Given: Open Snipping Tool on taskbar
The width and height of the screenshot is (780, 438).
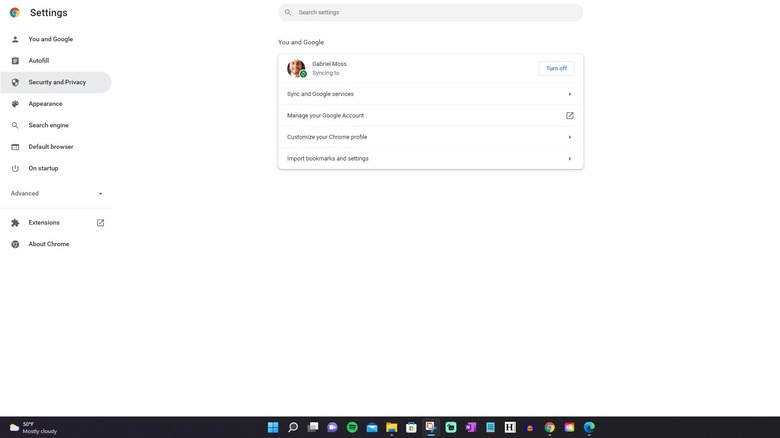Looking at the screenshot, I should click(x=431, y=427).
